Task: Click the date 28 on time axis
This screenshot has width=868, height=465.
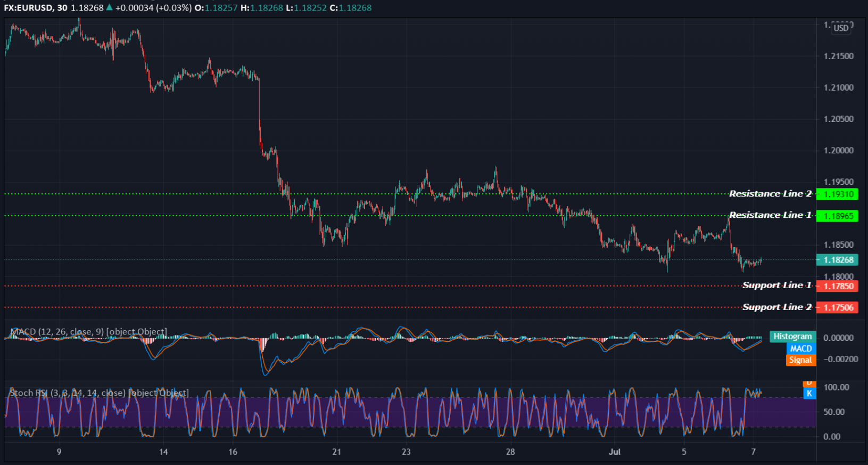Action: coord(510,452)
